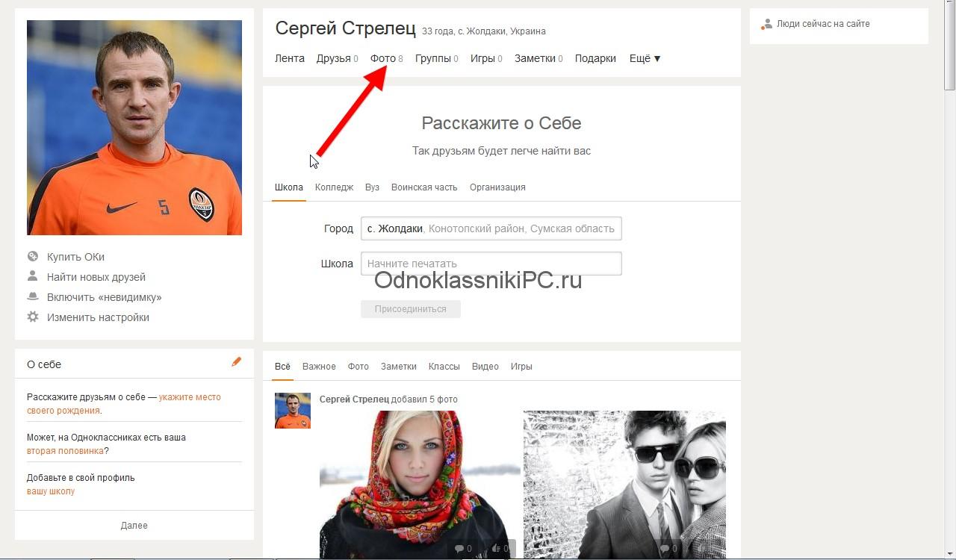The image size is (956, 560).
Task: Click the gear icon beside Изменить настройки
Action: tap(33, 317)
